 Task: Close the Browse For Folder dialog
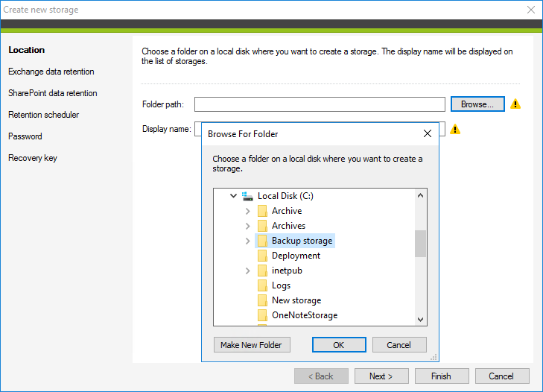tap(427, 134)
